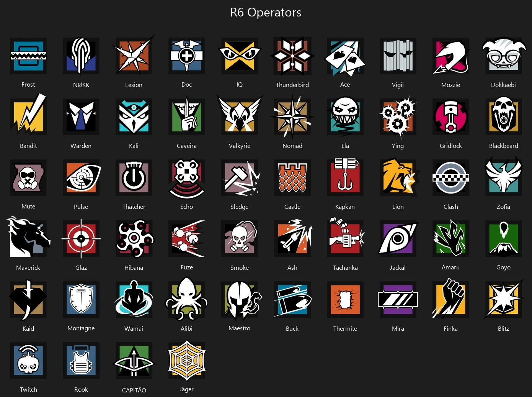Screen dimensions: 532x397
Task: Click the Jäger spider web icon
Action: tap(187, 360)
